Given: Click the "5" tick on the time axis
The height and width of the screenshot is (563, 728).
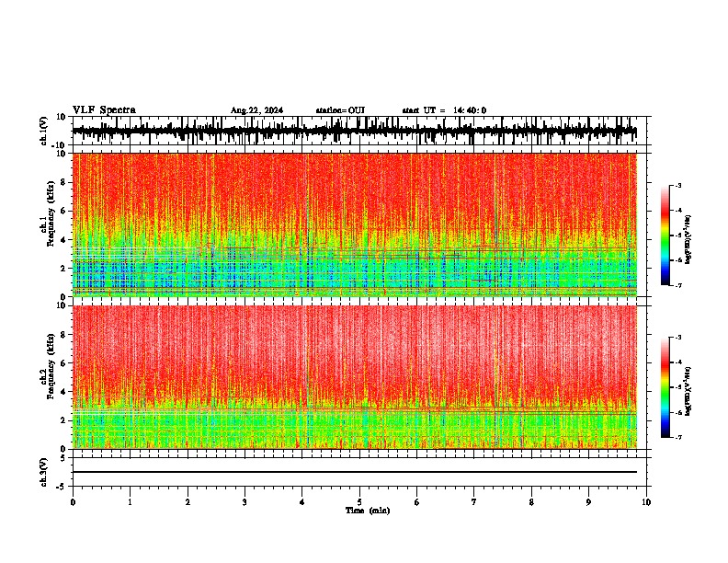Looking at the screenshot, I should click(359, 502).
